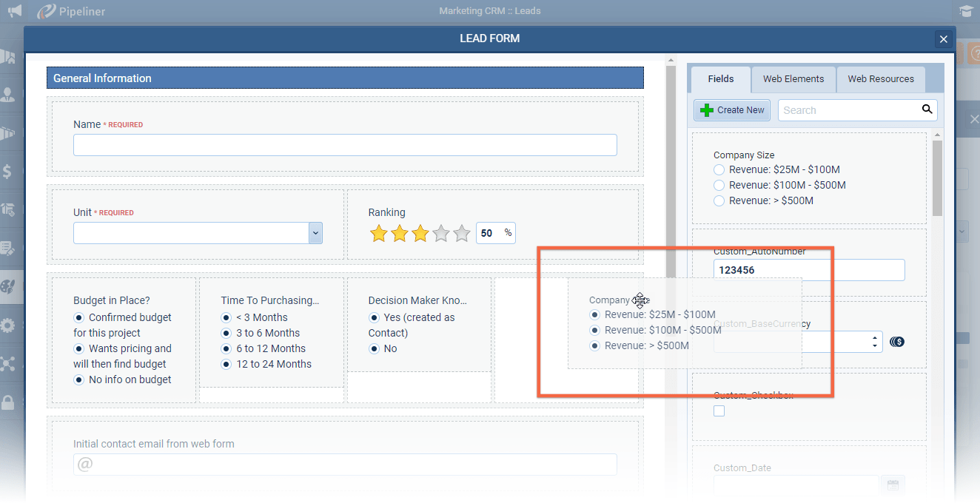Select '3 to 6 Months' radio option
The image size is (980, 503).
coord(226,333)
